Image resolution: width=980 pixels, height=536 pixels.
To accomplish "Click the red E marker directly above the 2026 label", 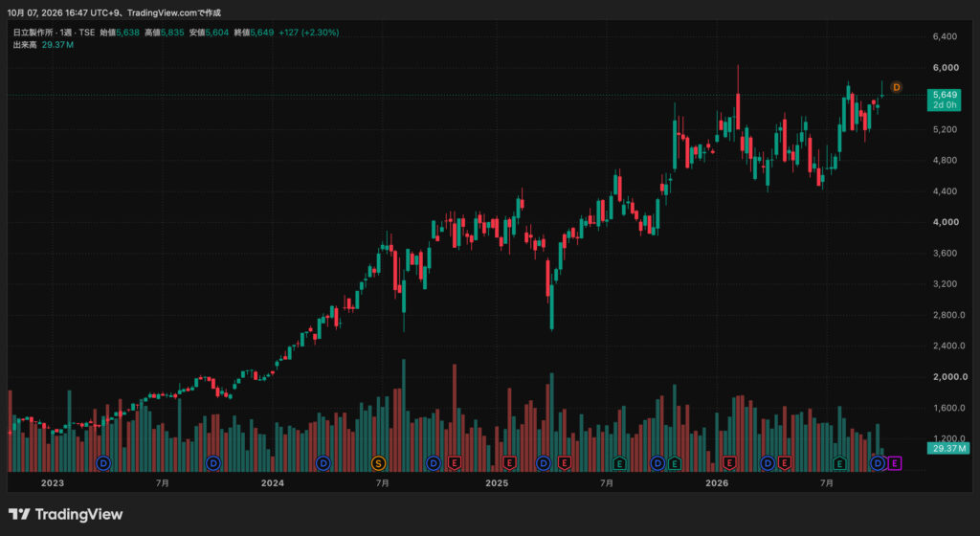I will (x=729, y=463).
